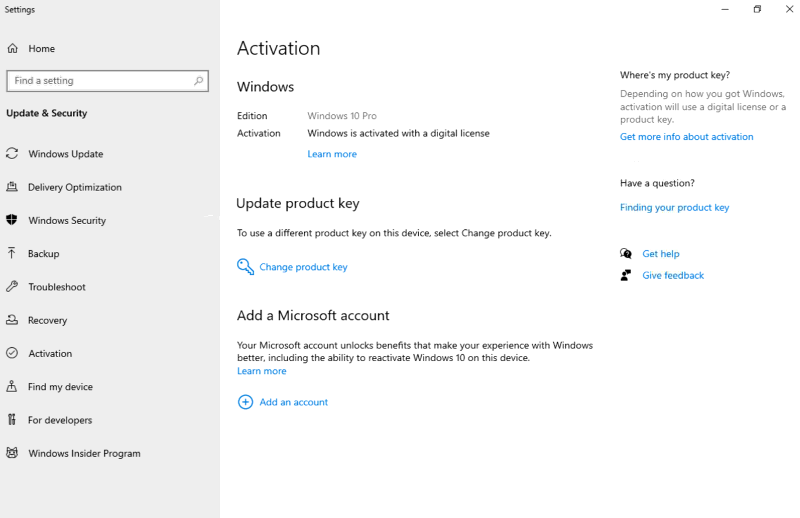Screen dimensions: 800x518
Task: Select the Activation sidebar item
Action: pyautogui.click(x=50, y=353)
